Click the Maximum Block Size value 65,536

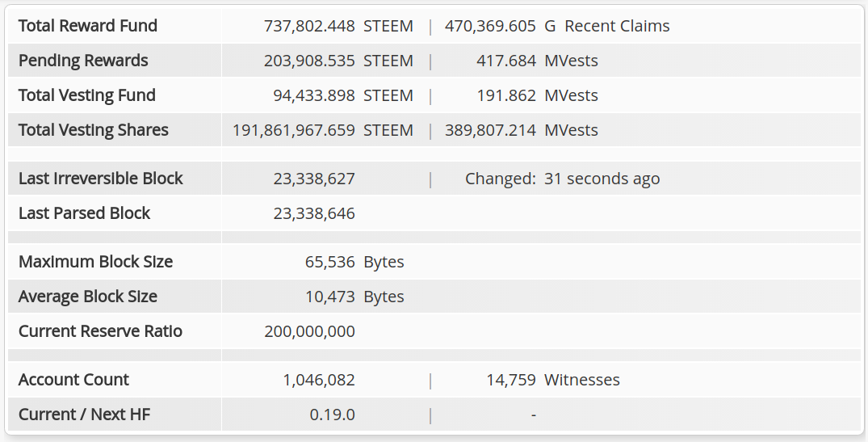coord(330,262)
